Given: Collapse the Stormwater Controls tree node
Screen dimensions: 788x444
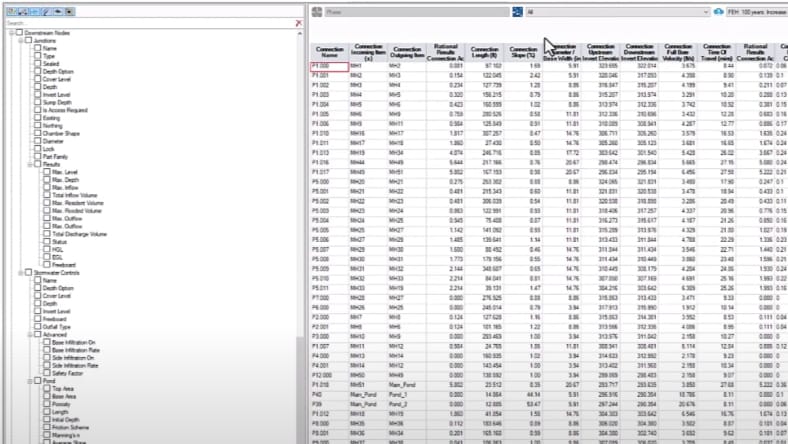Looking at the screenshot, I should click(21, 273).
